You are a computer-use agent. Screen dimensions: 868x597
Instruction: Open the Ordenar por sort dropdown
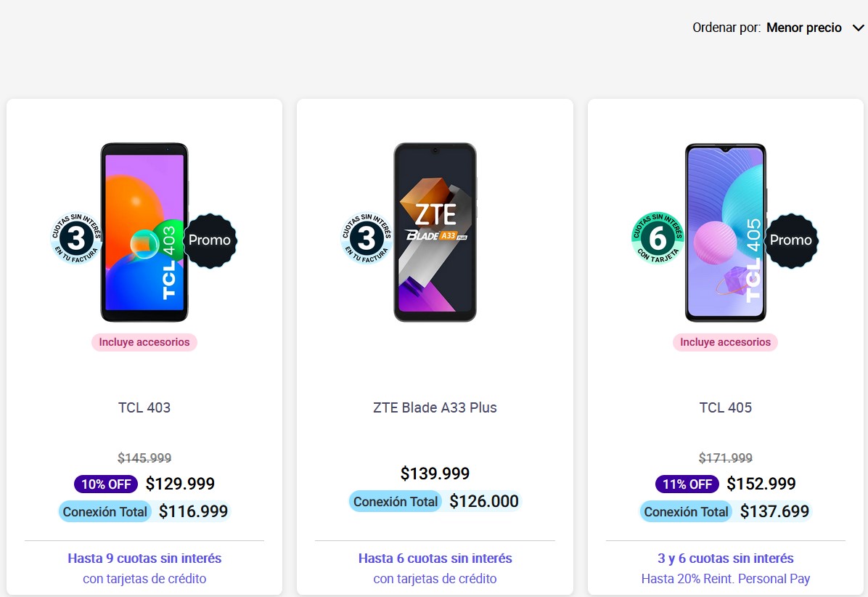pos(803,28)
